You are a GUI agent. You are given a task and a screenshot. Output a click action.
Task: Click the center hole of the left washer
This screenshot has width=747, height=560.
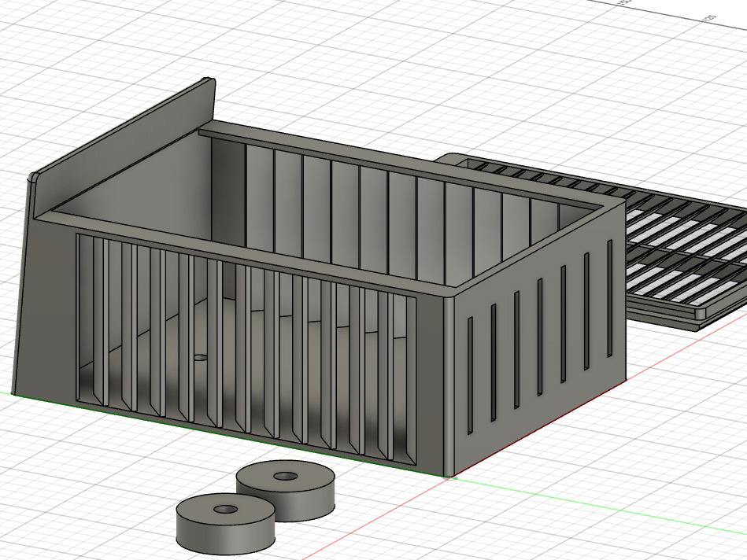[225, 510]
